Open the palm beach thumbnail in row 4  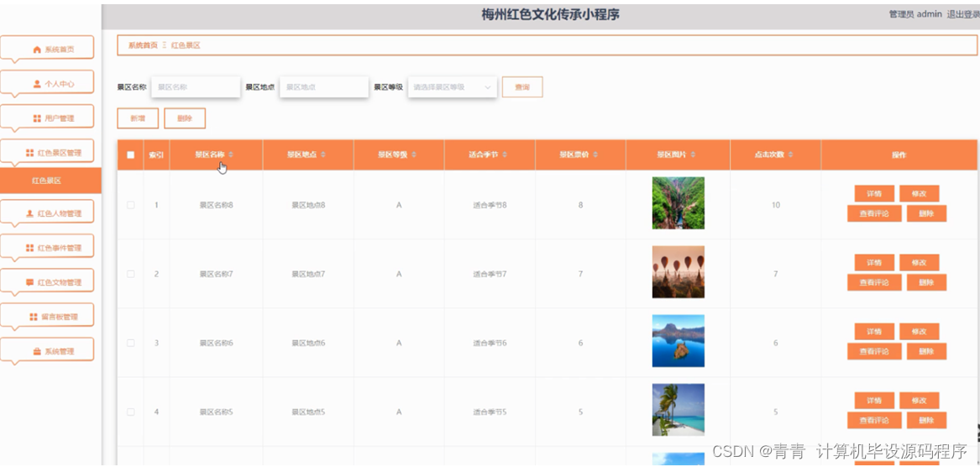click(679, 410)
